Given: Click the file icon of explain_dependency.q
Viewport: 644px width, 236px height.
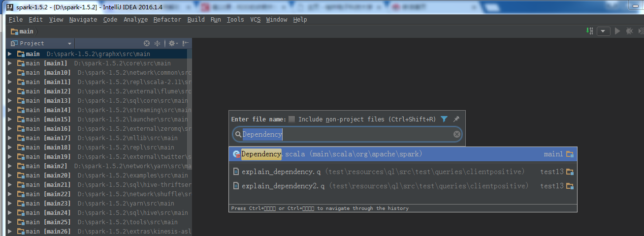Looking at the screenshot, I should pos(236,172).
